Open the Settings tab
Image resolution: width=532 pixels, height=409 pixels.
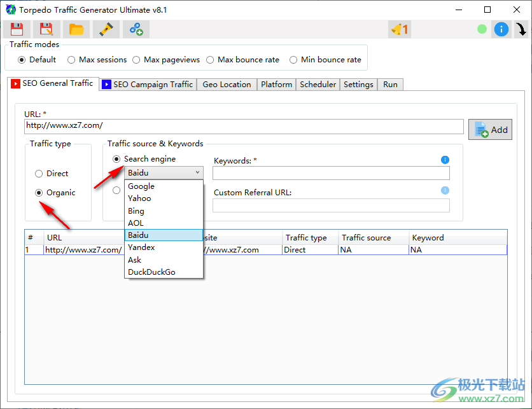[x=358, y=85]
